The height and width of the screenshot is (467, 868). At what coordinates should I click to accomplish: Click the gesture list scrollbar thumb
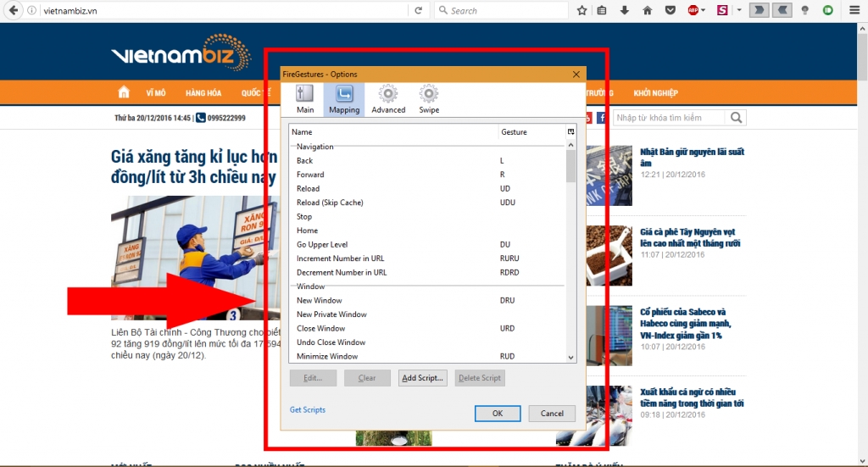[570, 166]
